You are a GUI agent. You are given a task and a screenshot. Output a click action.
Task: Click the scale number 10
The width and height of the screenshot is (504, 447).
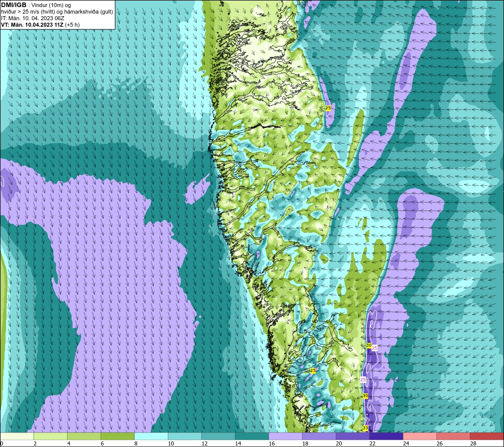(x=171, y=443)
